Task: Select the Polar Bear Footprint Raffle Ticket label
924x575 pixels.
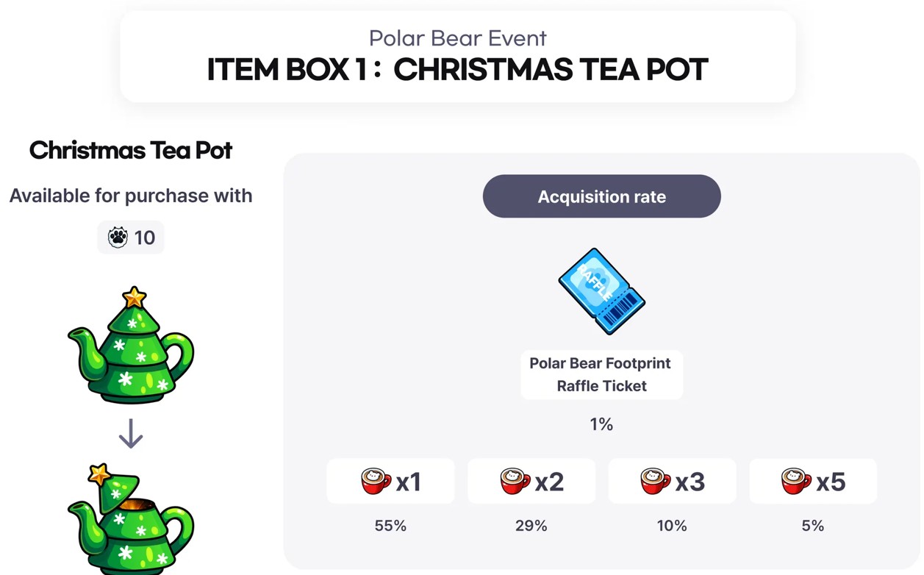Action: coord(601,374)
